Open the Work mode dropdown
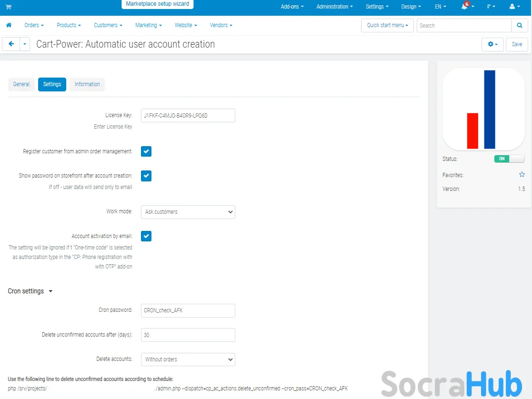Screen dimensions: 532x399 [x=188, y=212]
